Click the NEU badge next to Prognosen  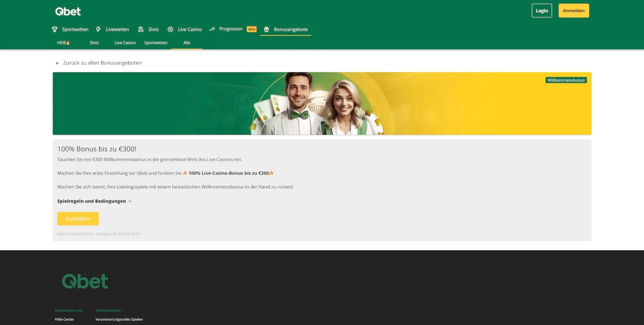(252, 29)
